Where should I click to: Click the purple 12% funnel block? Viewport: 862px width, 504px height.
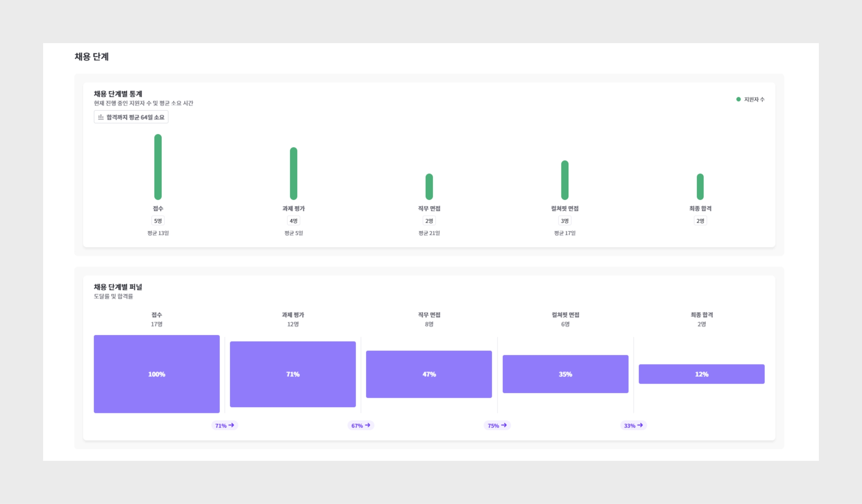[x=701, y=374]
